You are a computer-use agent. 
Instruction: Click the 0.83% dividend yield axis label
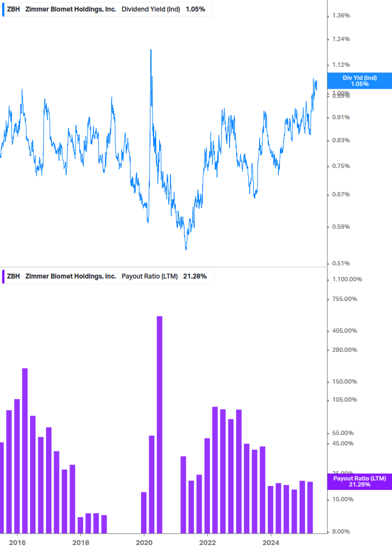pos(341,140)
